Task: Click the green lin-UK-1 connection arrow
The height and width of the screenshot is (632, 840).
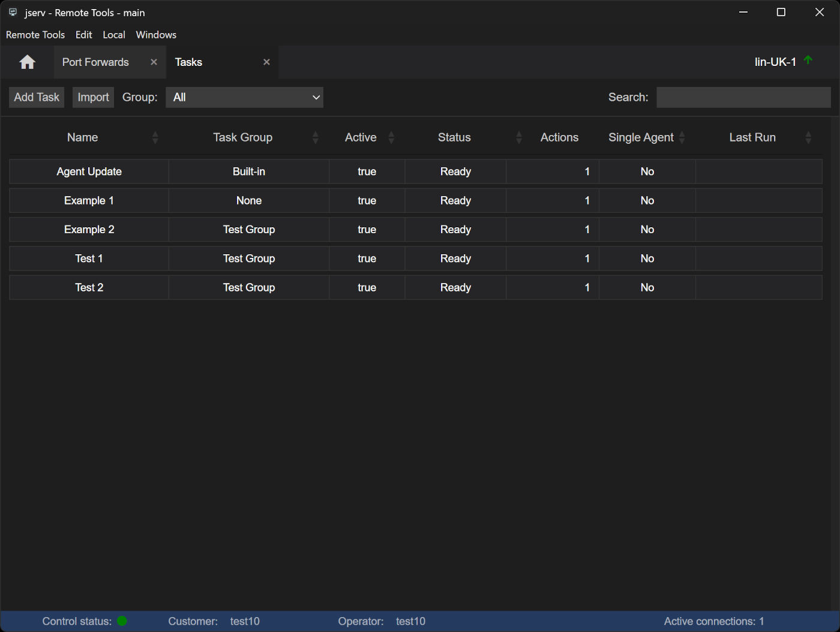Action: point(808,60)
